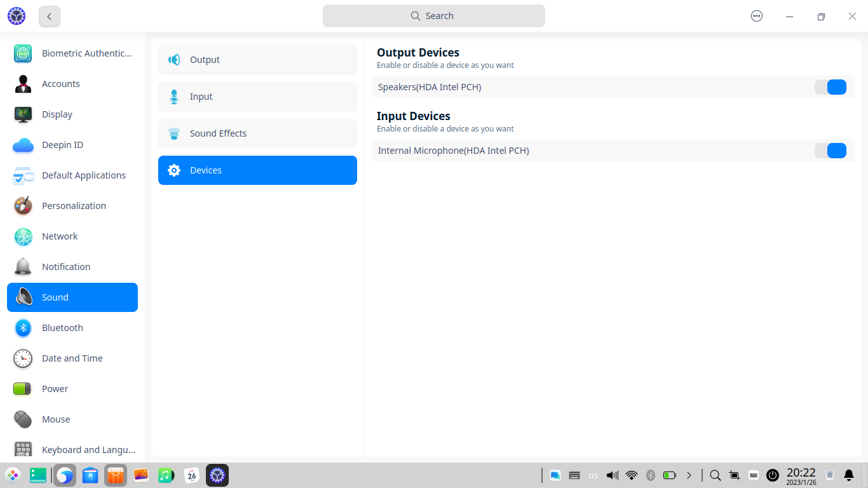
Task: Click the us keyboard layout indicator in the tray
Action: 593,475
